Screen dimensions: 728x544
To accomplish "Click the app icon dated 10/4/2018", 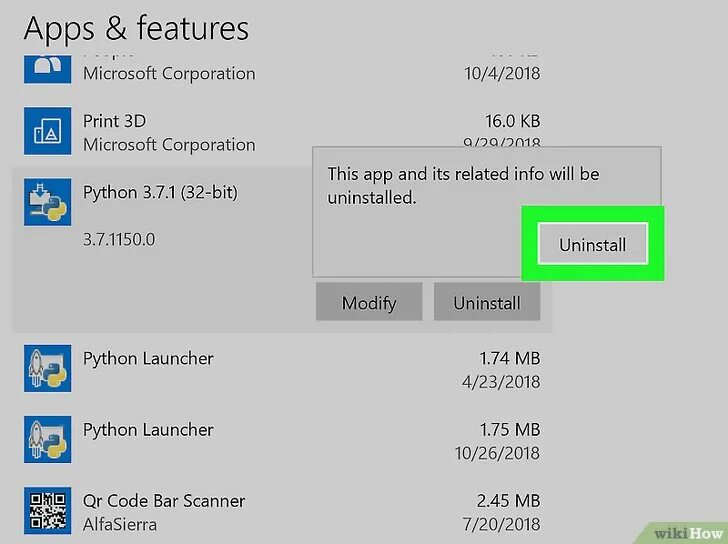I will point(47,69).
